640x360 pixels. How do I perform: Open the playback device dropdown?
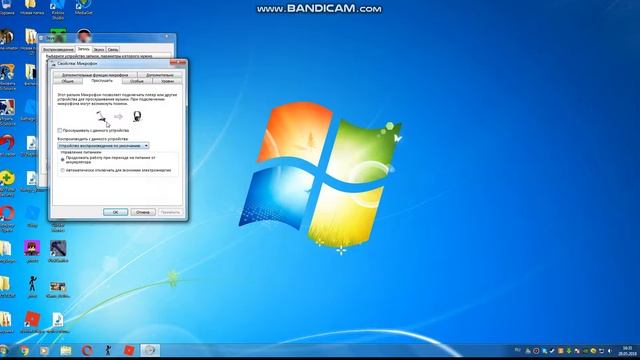103,146
